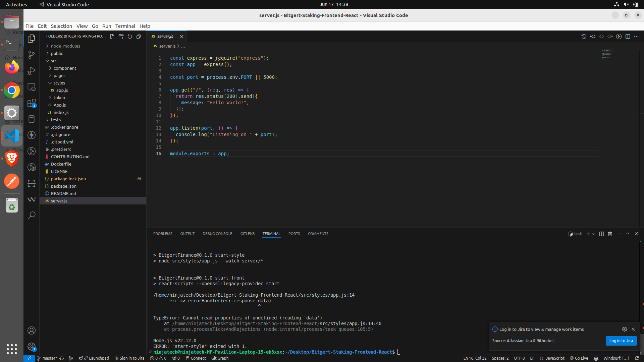This screenshot has height=362, width=644.
Task: Refresh the explorer file tree
Action: tap(130, 37)
